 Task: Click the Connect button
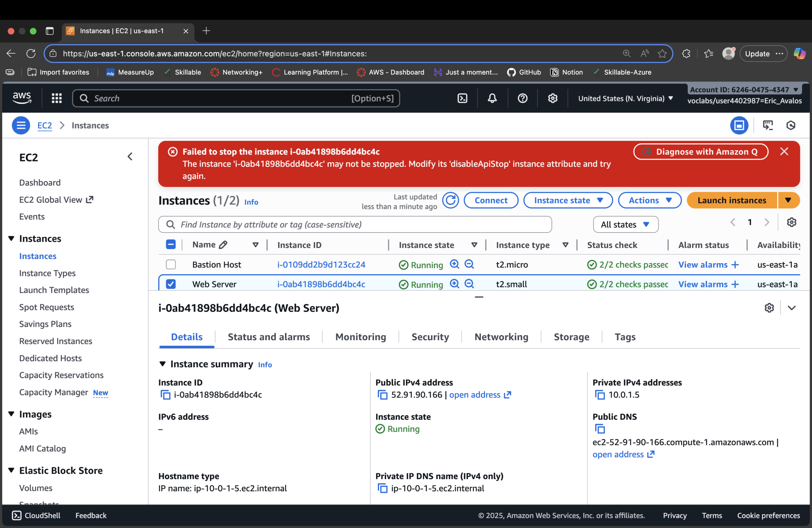click(x=491, y=200)
